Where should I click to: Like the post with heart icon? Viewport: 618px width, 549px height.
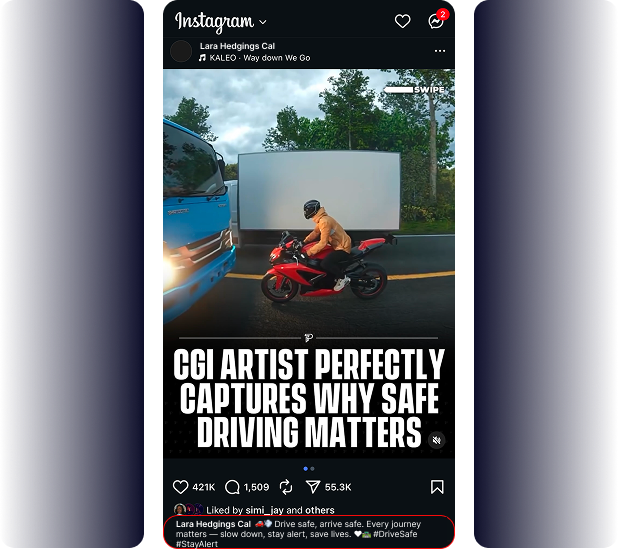pos(181,487)
